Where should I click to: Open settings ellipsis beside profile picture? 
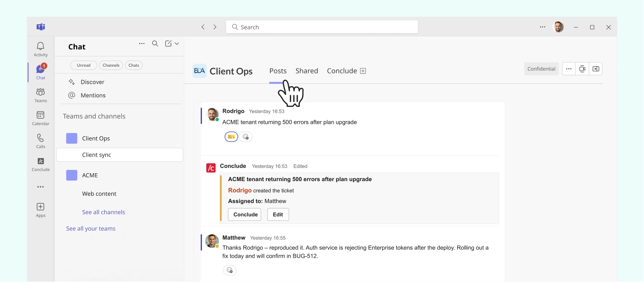[x=543, y=27]
